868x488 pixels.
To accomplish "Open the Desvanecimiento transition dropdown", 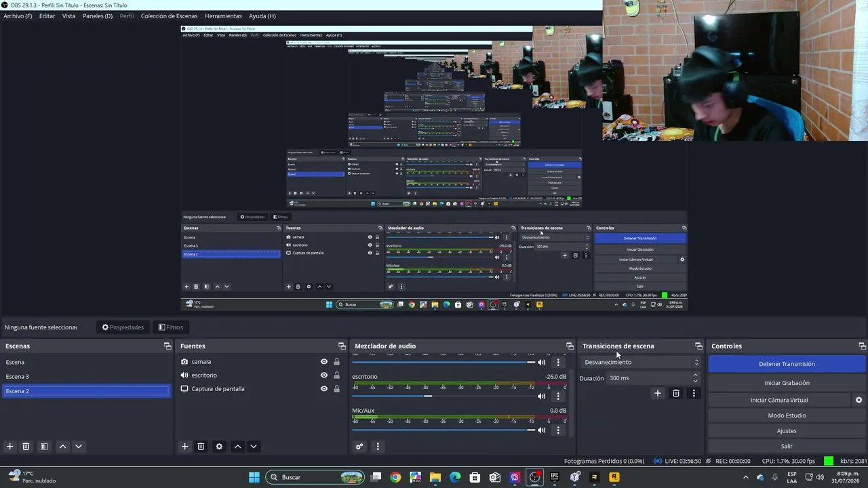I will pos(642,362).
